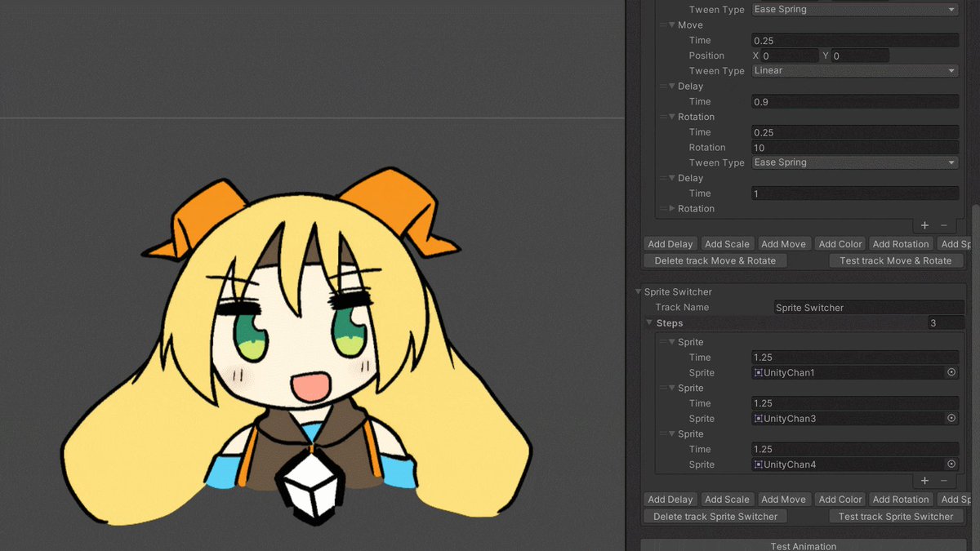The width and height of the screenshot is (980, 551).
Task: Collapse the Delay step with Time 1
Action: [673, 178]
